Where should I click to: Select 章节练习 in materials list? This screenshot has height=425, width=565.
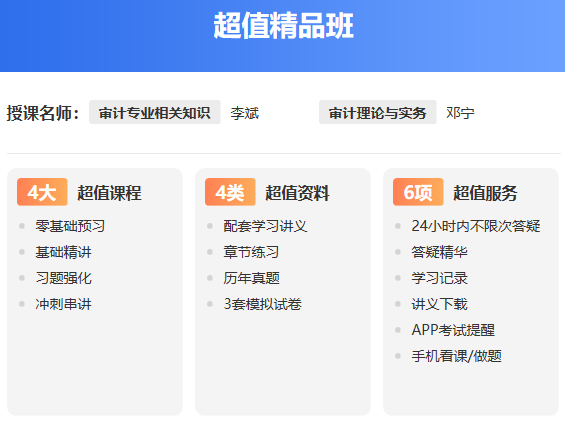(x=251, y=252)
